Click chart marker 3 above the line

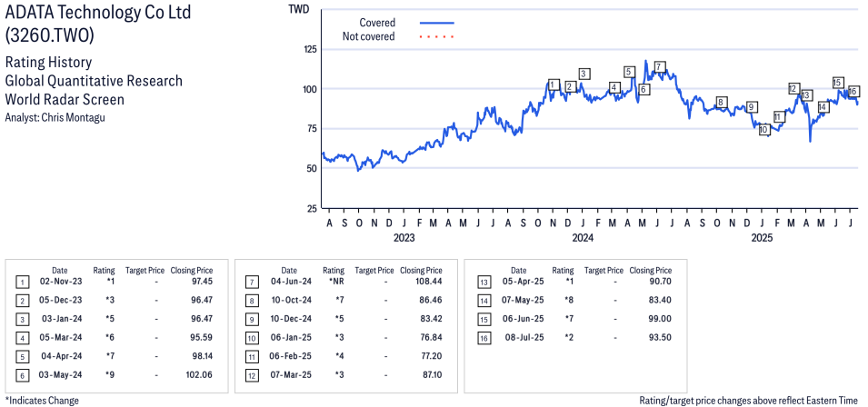[x=584, y=74]
